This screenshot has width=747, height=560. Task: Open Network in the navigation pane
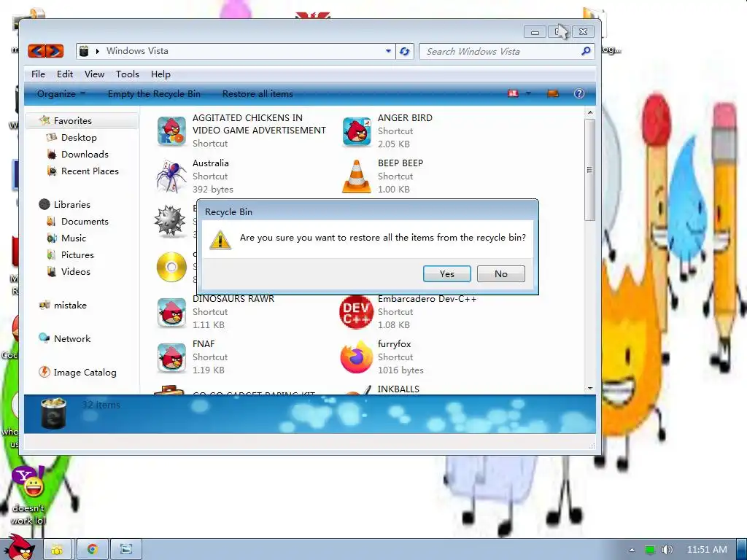(72, 338)
